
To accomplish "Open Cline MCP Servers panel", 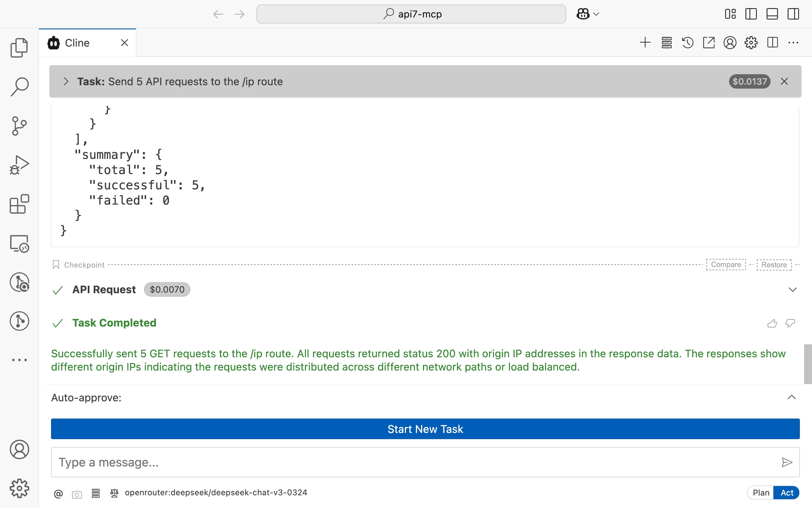I will point(667,43).
